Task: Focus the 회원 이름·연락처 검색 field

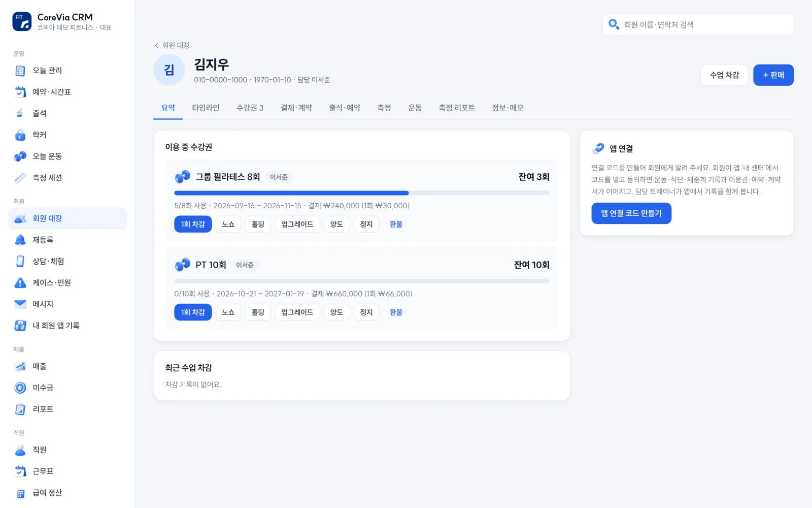Action: (698, 25)
